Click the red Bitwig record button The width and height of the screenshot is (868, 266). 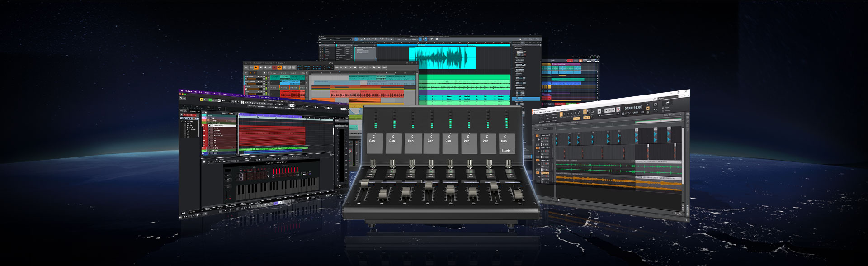[x=274, y=67]
